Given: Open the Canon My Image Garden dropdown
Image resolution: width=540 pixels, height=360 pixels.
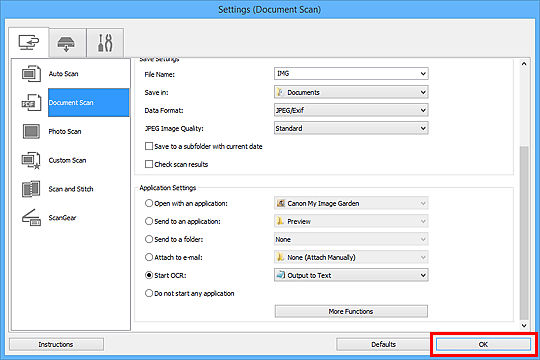Looking at the screenshot, I should pyautogui.click(x=351, y=203).
